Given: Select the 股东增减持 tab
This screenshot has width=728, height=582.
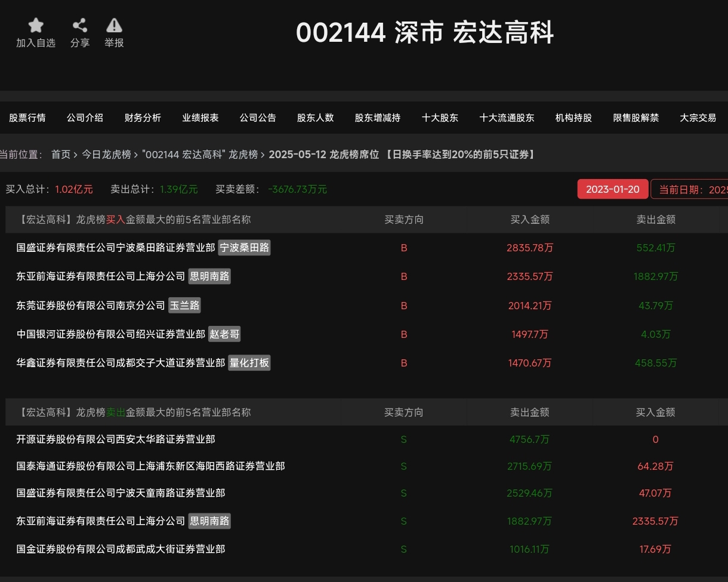Looking at the screenshot, I should (378, 118).
